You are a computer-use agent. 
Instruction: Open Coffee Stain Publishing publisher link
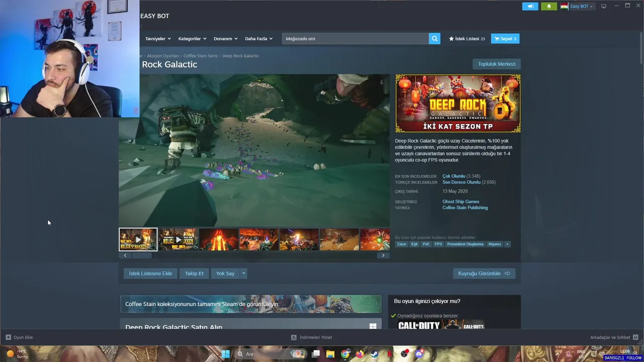(465, 208)
